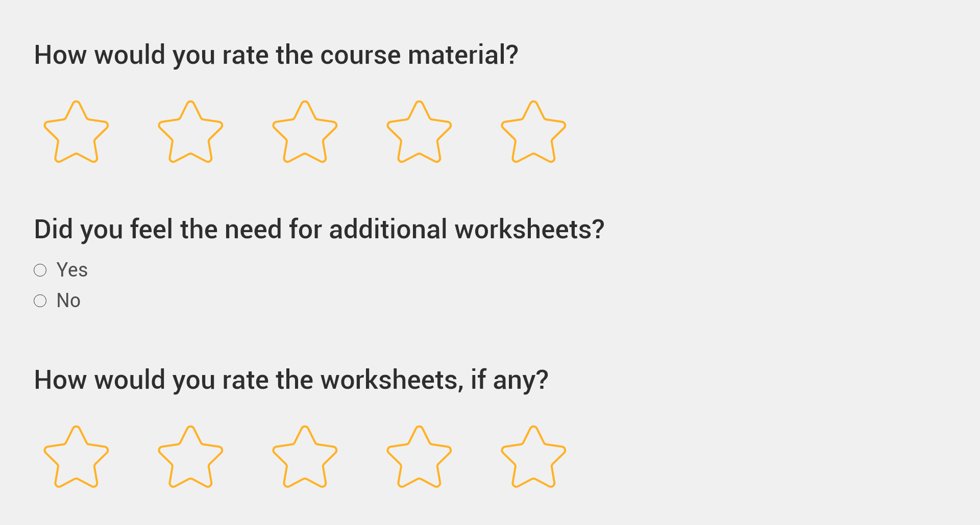Click the worksheets rating question heading
The width and height of the screenshot is (980, 525).
coord(291,379)
